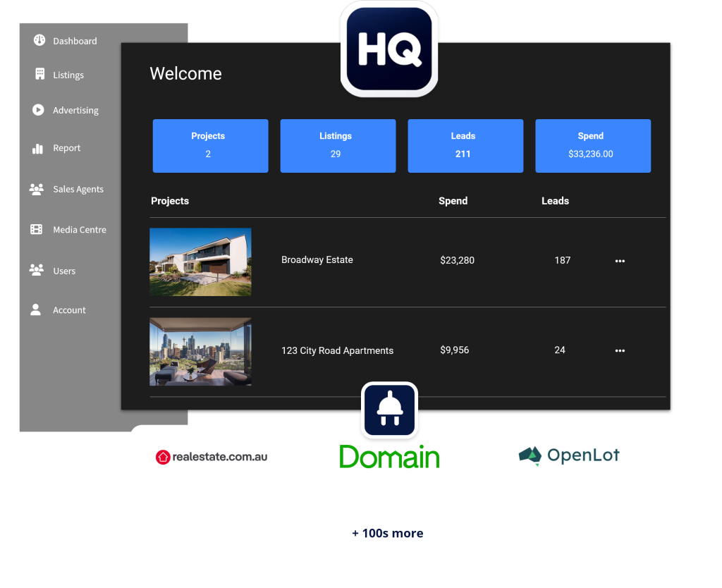Open the Account person icon
The width and height of the screenshot is (722, 588).
click(36, 310)
